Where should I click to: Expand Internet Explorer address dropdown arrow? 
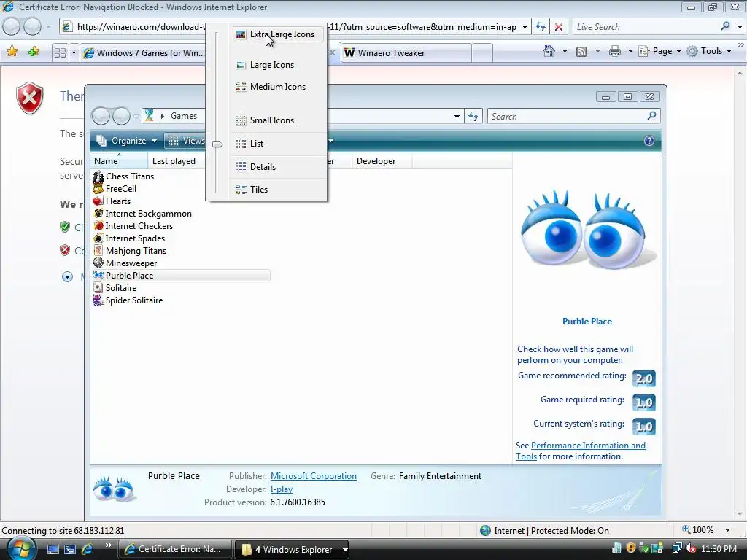tap(525, 27)
